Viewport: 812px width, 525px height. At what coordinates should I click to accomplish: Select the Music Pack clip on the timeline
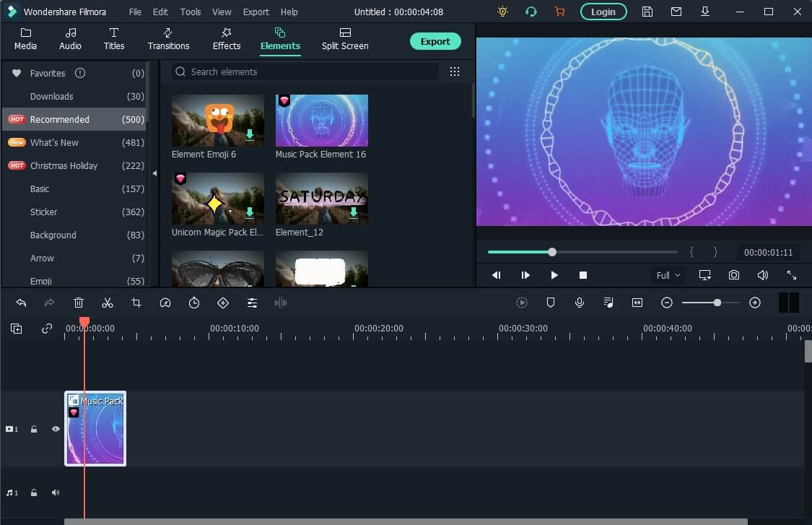(95, 429)
